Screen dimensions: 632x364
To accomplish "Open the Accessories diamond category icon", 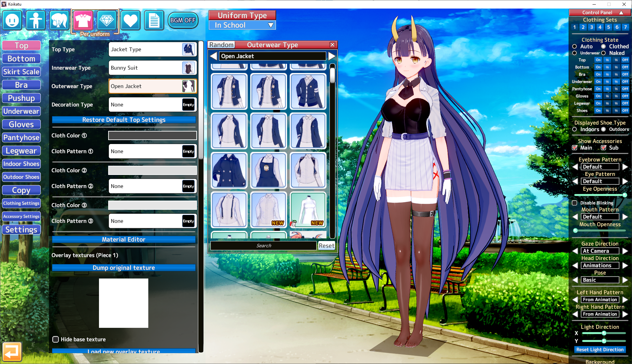I will pos(107,20).
